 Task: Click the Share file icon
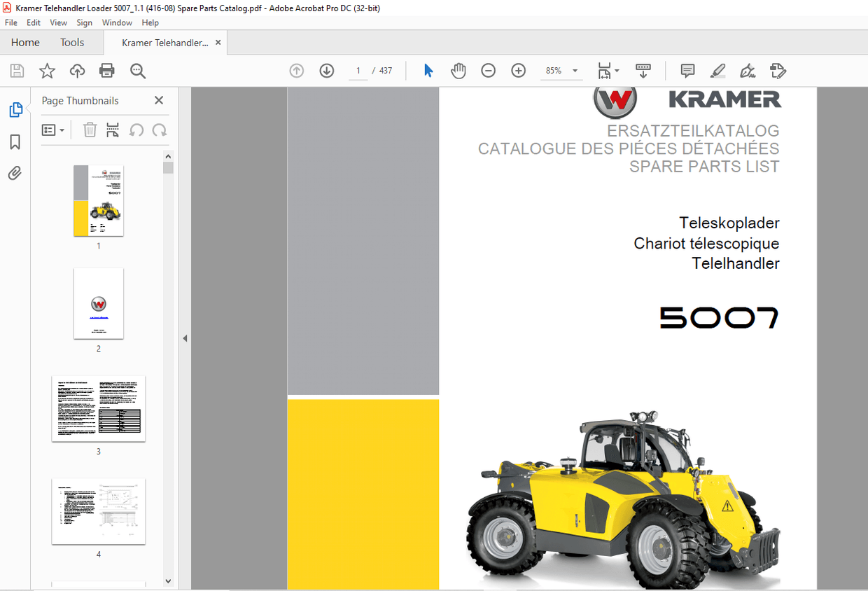pyautogui.click(x=77, y=70)
